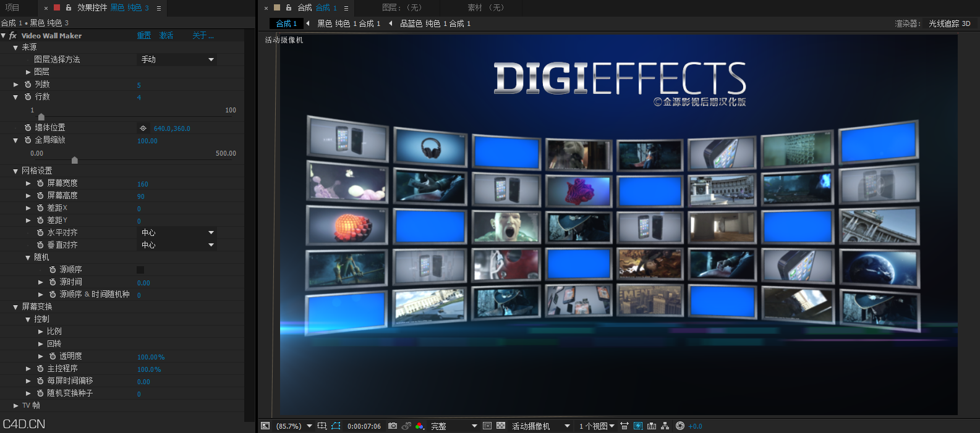Change renderer 光线追踪 3D setting
The image size is (980, 433).
click(950, 23)
